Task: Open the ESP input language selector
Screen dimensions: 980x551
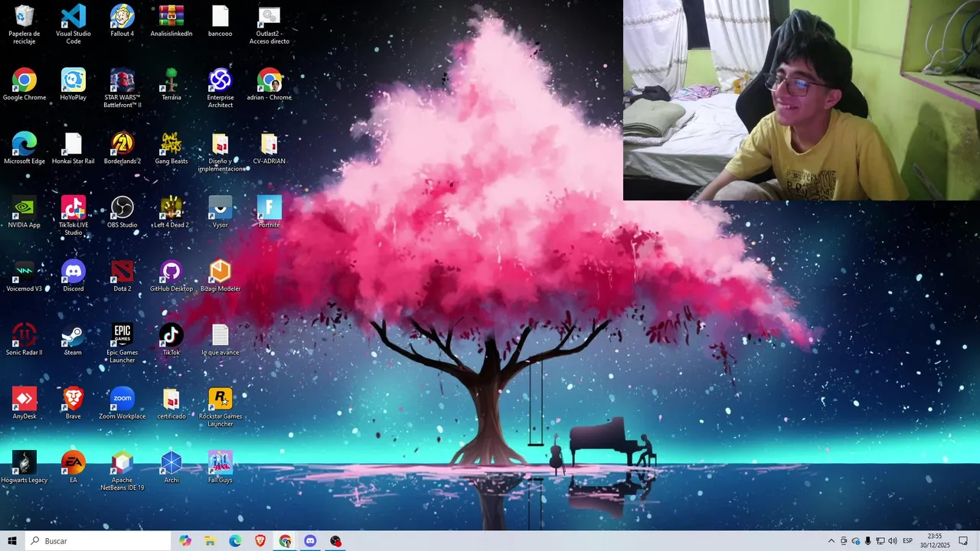Action: tap(907, 541)
